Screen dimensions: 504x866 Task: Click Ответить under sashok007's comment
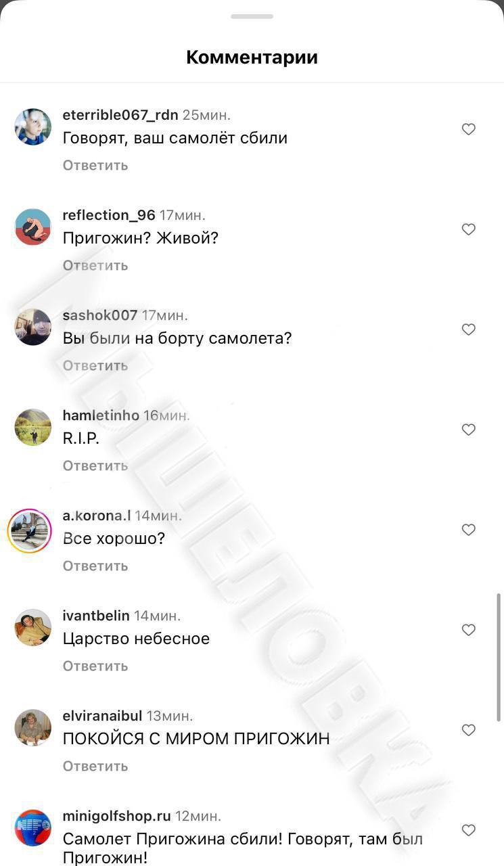pyautogui.click(x=95, y=365)
